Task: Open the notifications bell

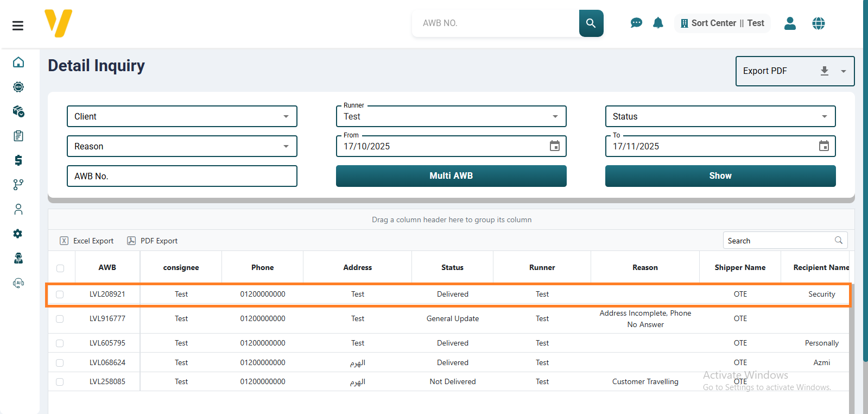Action: click(658, 23)
